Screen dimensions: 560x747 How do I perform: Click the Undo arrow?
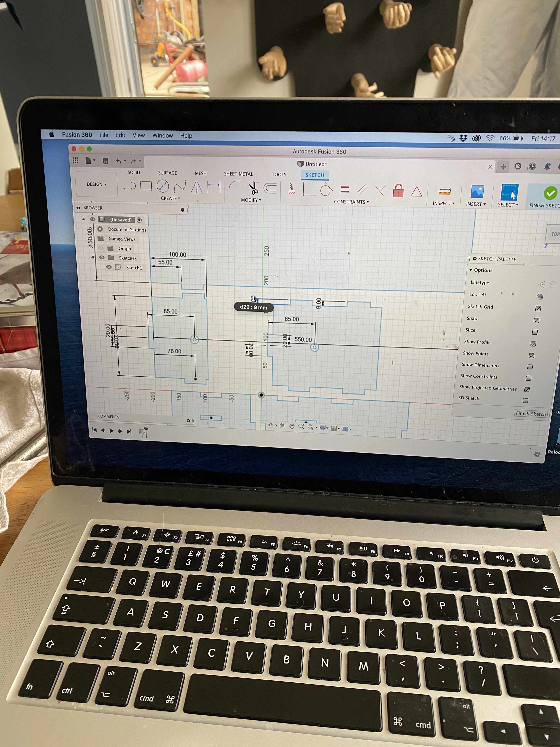click(119, 161)
